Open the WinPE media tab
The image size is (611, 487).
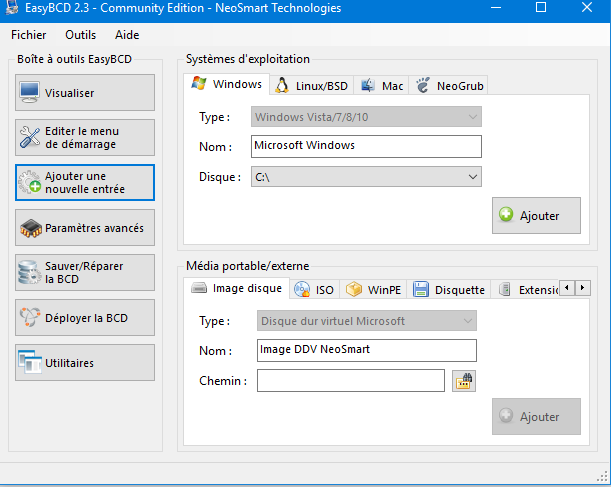[x=373, y=290]
